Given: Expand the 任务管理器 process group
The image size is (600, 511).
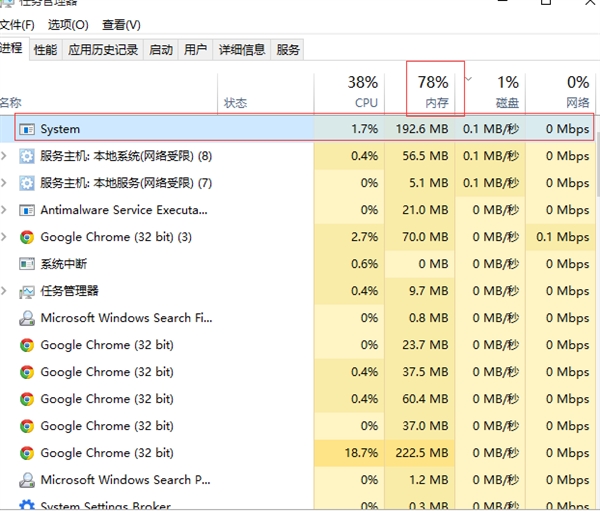Looking at the screenshot, I should click(x=6, y=291).
